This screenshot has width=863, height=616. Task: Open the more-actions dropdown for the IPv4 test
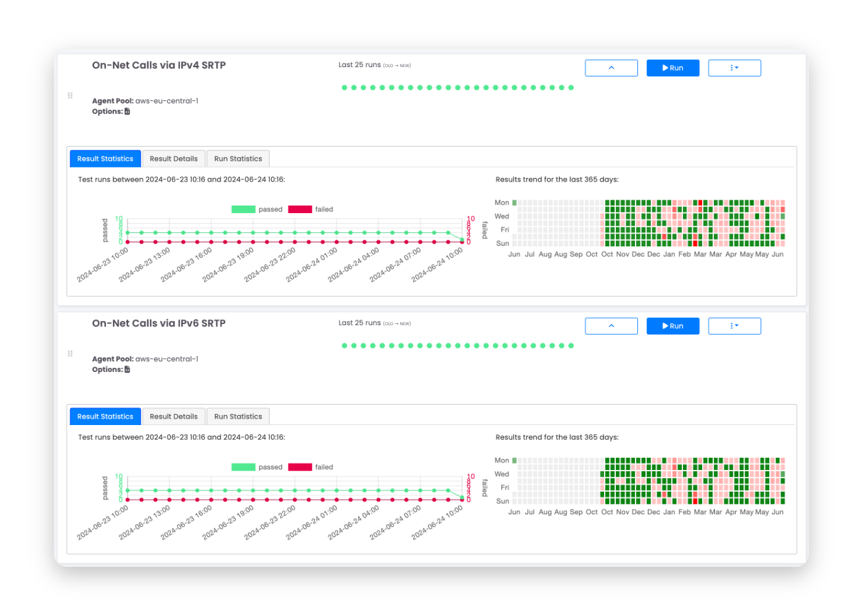click(734, 68)
